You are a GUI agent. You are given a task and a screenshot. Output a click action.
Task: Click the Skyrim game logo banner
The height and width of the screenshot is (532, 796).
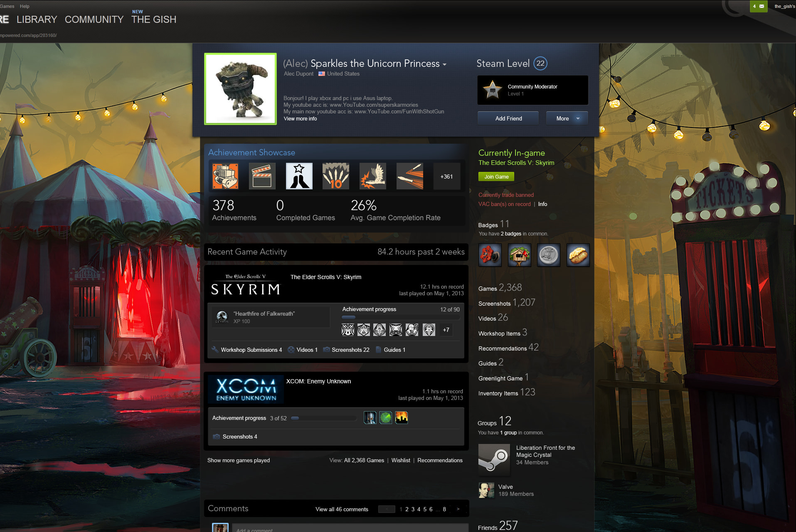(x=246, y=284)
